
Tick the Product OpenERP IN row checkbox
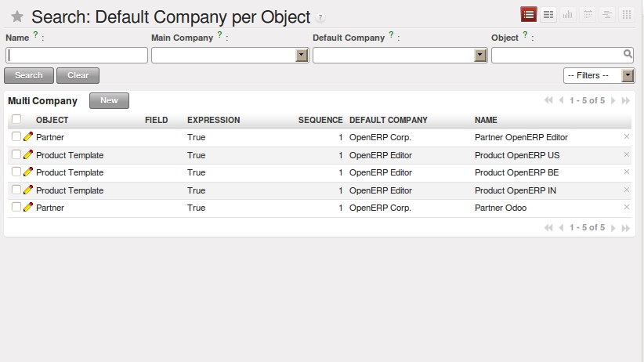tap(16, 190)
